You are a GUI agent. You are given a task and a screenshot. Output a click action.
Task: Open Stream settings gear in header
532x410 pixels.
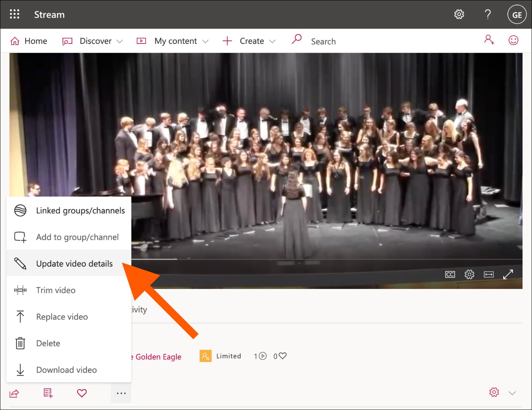pos(459,14)
